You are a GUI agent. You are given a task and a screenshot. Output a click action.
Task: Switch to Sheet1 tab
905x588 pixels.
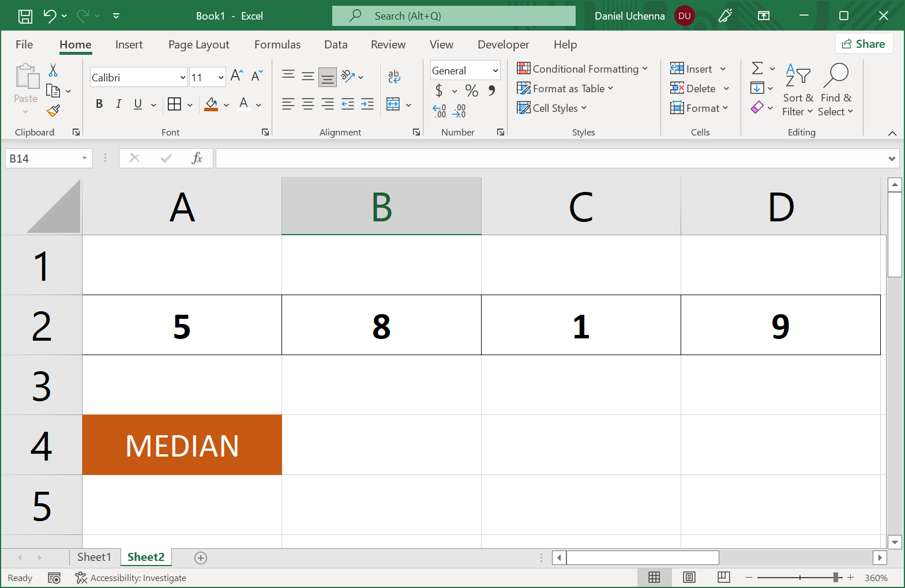point(94,557)
